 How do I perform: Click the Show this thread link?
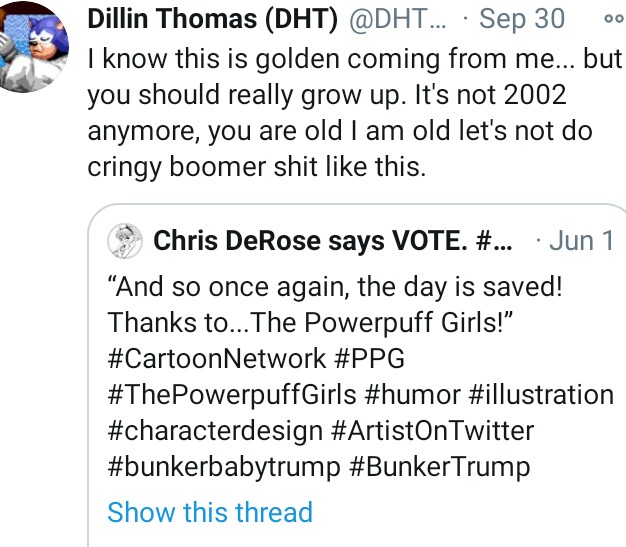coord(210,512)
